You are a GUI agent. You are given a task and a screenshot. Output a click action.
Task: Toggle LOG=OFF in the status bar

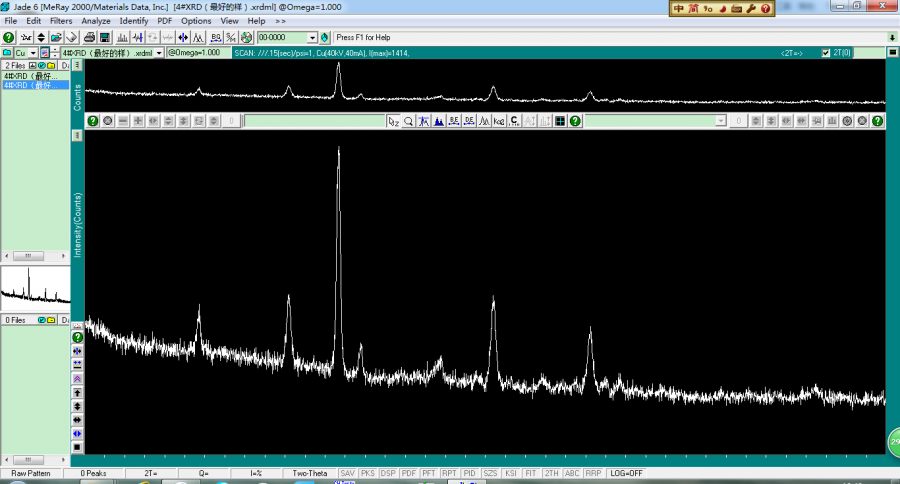[627, 473]
